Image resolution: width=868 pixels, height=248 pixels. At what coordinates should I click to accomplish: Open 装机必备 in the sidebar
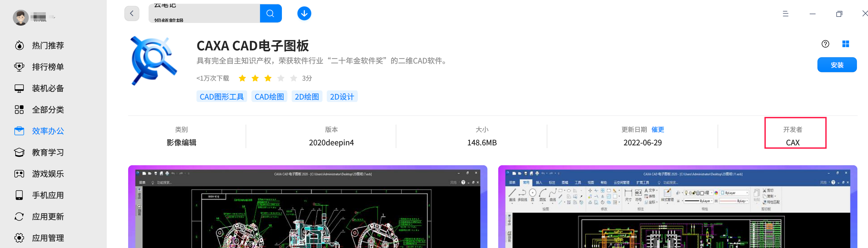click(x=39, y=88)
